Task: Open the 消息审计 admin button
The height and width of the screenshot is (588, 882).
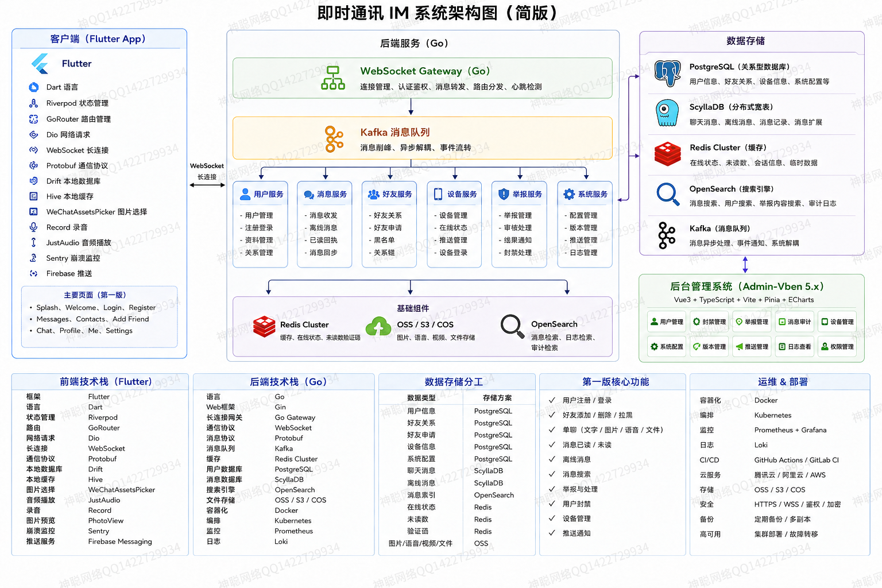Action: pyautogui.click(x=795, y=322)
